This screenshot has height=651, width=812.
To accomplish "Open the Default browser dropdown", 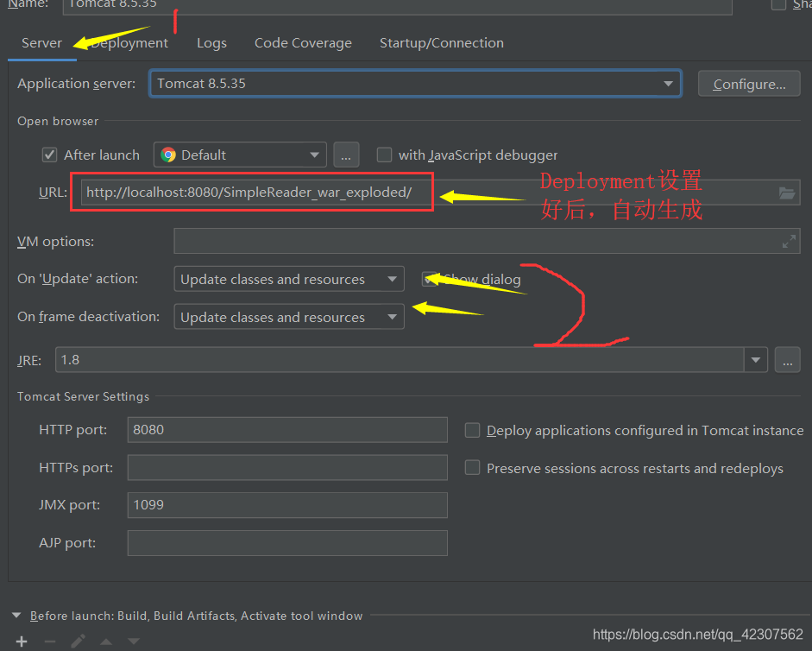I will click(x=240, y=155).
